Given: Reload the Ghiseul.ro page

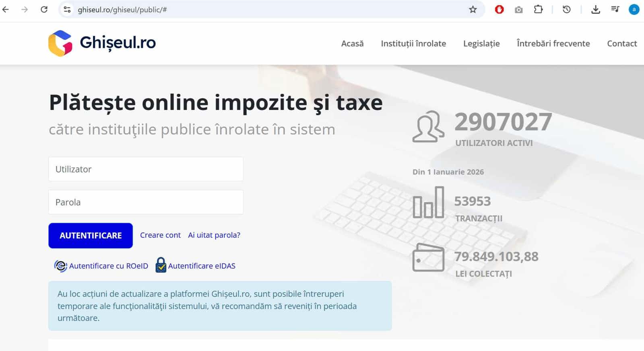Looking at the screenshot, I should [44, 9].
